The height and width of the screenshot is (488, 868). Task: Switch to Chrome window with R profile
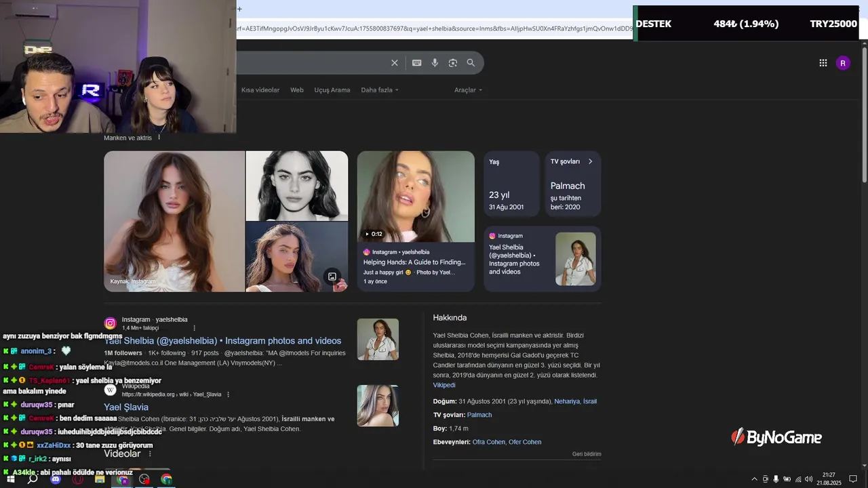(x=123, y=479)
